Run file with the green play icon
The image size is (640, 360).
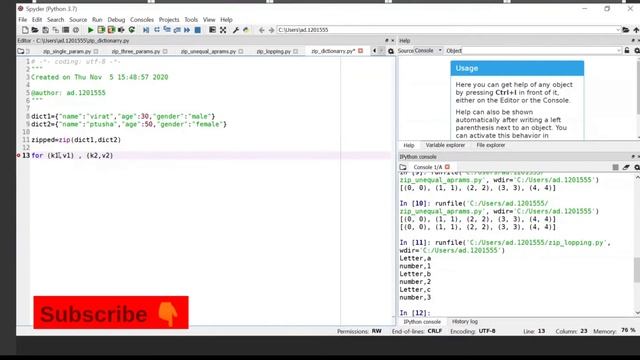91,30
